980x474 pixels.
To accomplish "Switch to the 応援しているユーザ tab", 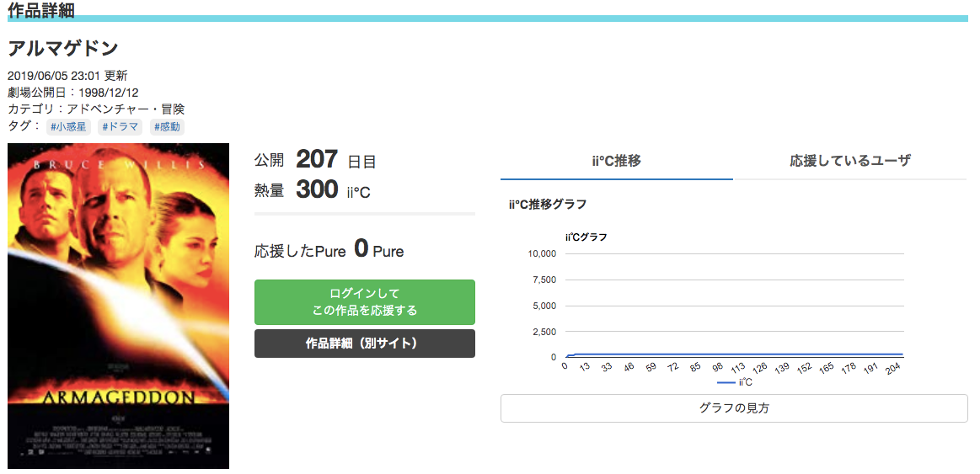I will tap(850, 161).
